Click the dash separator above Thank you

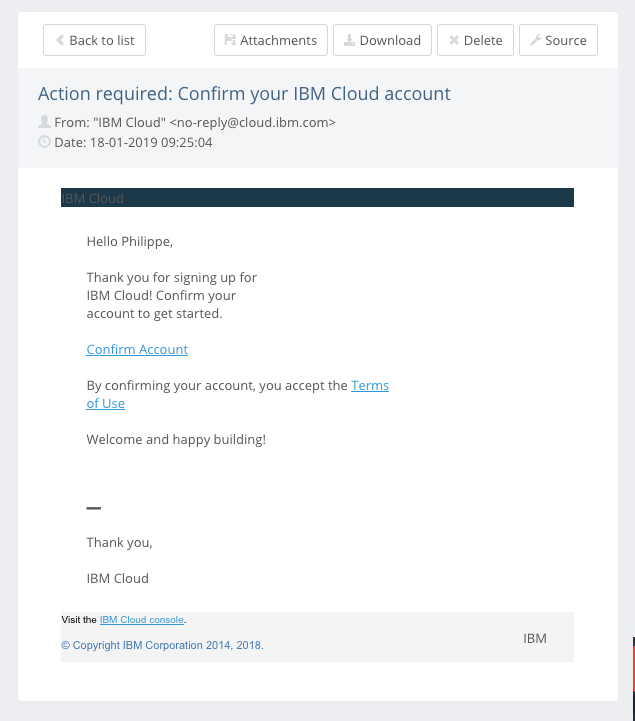[94, 508]
